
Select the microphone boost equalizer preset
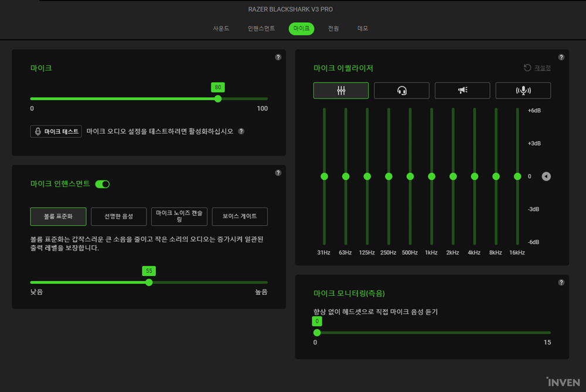point(523,90)
